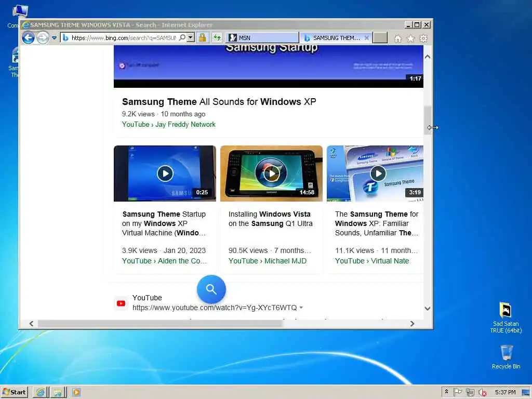
Task: Click the blue floating search button
Action: [x=211, y=289]
